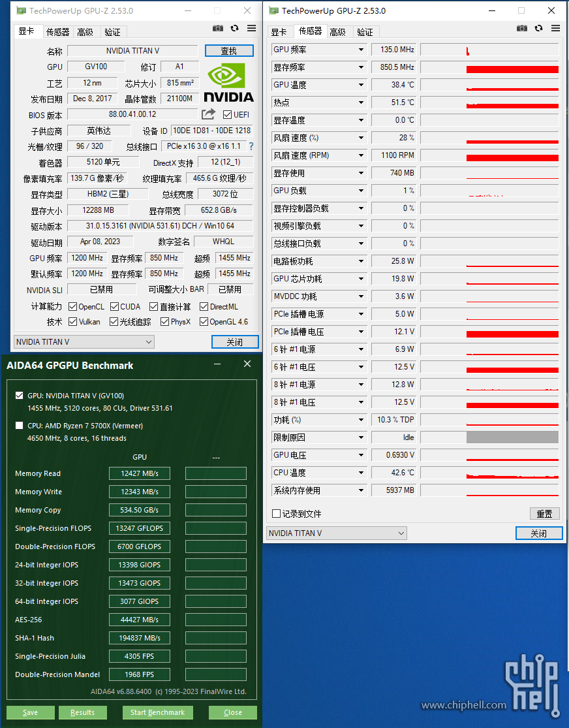Check CPU AMD Ryzen 7 5700X in AIDA64
Screen dimensions: 569x728
pyautogui.click(x=19, y=426)
